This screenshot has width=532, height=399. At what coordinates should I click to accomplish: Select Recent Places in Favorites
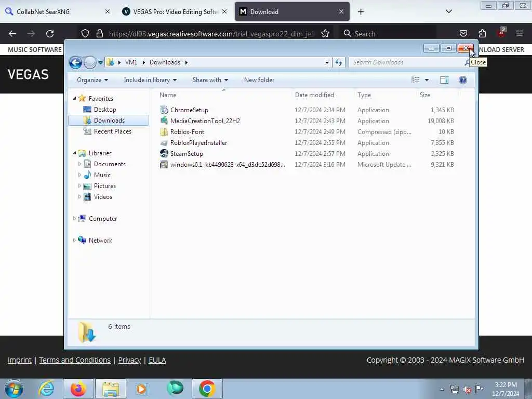[112, 131]
